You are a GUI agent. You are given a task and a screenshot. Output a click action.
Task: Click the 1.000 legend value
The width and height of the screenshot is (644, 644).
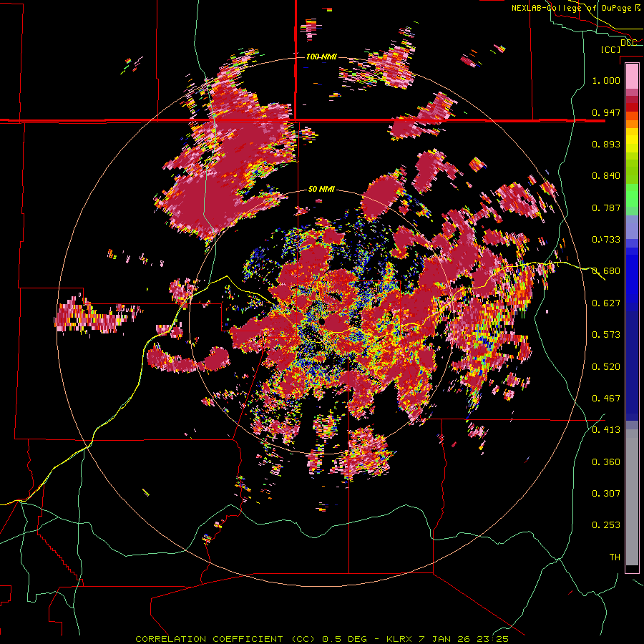(606, 80)
